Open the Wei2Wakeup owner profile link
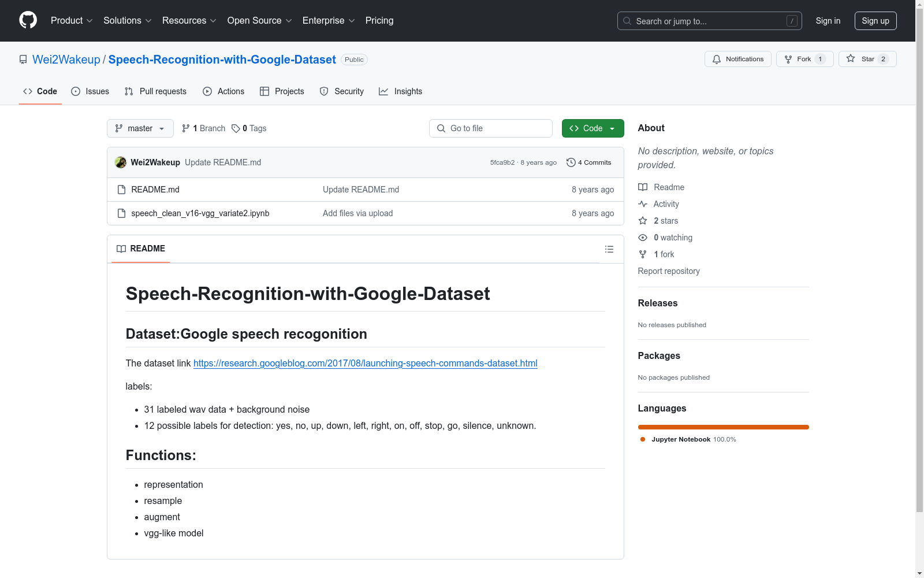924x578 pixels. tap(66, 60)
